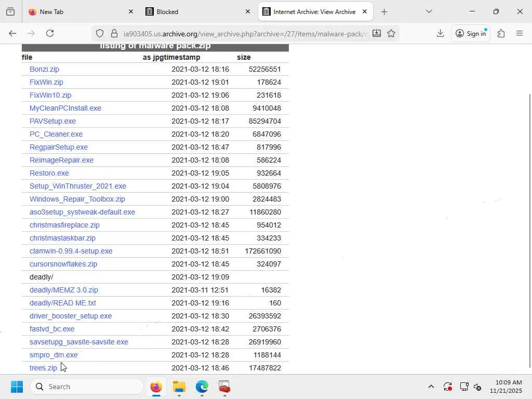Screen dimensions: 532x399
Task: Click the deadly/ folder row text
Action: pos(42,277)
